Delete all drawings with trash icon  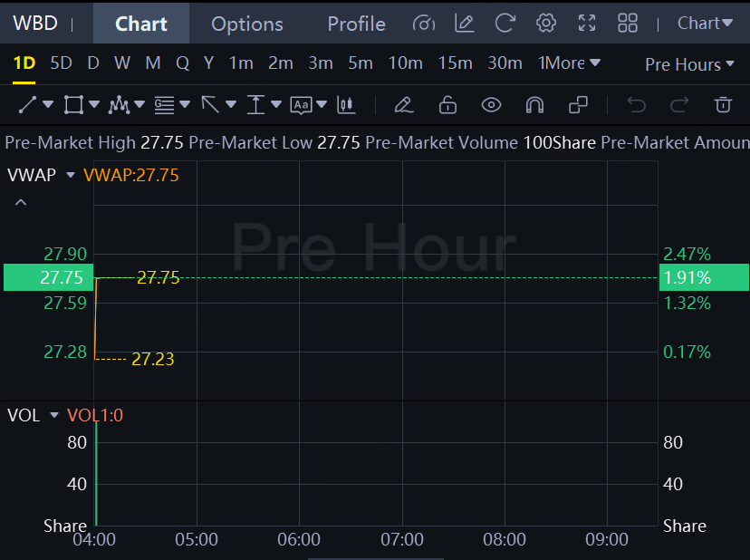coord(723,104)
